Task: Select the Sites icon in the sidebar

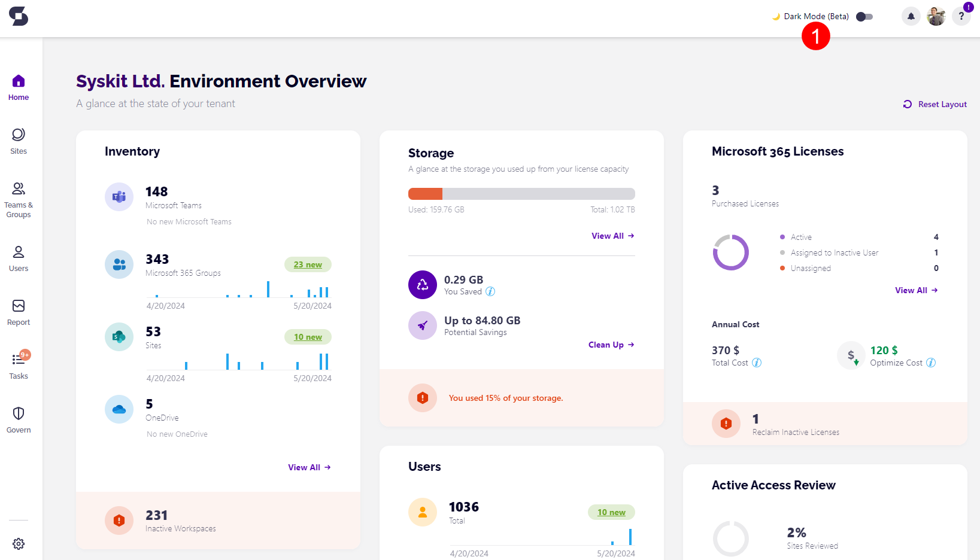Action: [x=18, y=140]
